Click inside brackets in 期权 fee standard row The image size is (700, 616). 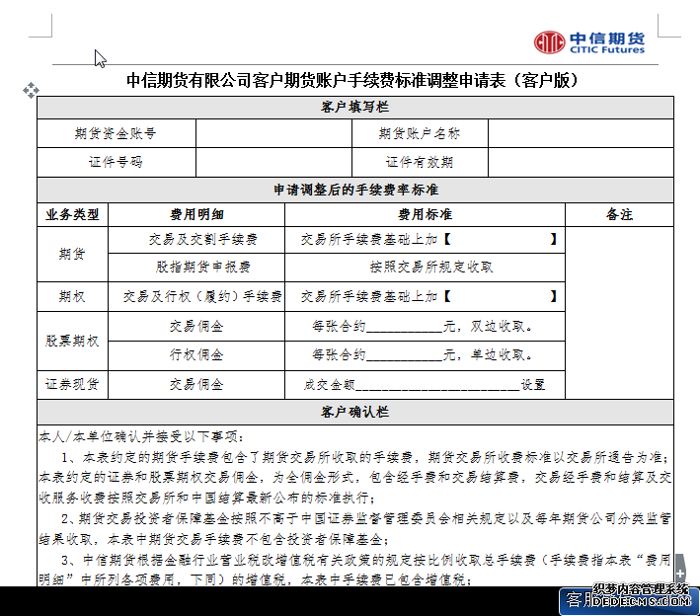click(x=501, y=296)
